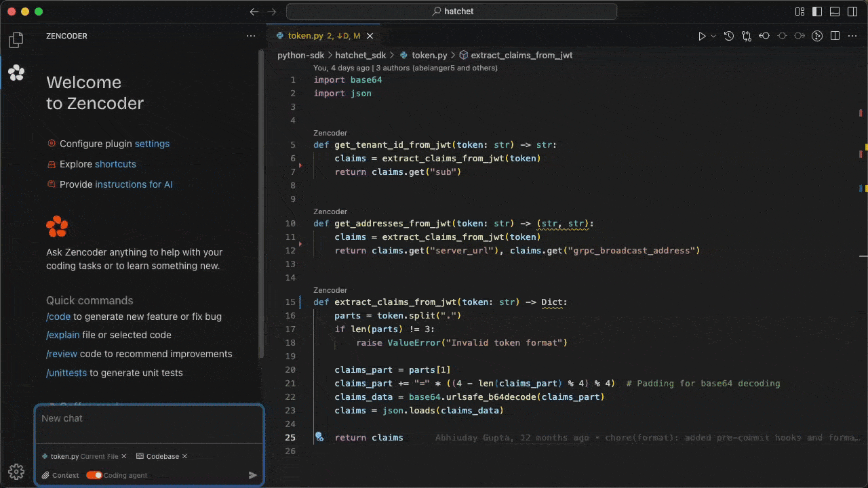Click the icon beside Provide instructions
Viewport: 868px width, 488px height.
52,184
